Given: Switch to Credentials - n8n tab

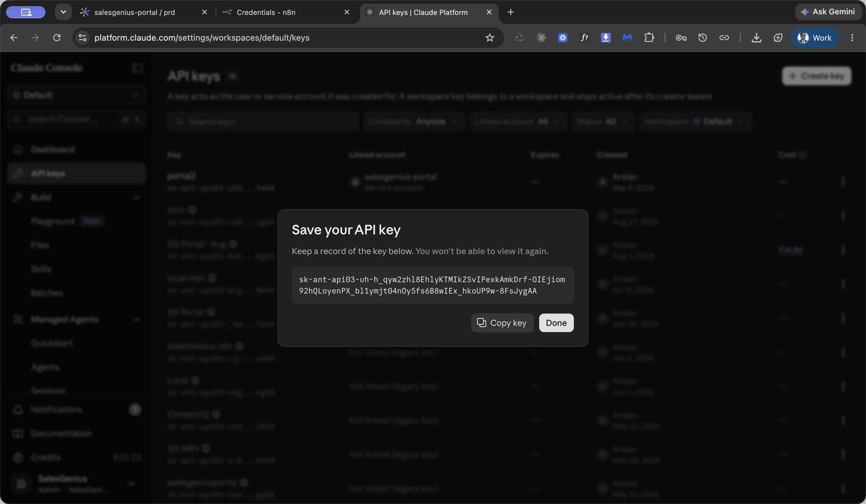Looking at the screenshot, I should (x=266, y=12).
